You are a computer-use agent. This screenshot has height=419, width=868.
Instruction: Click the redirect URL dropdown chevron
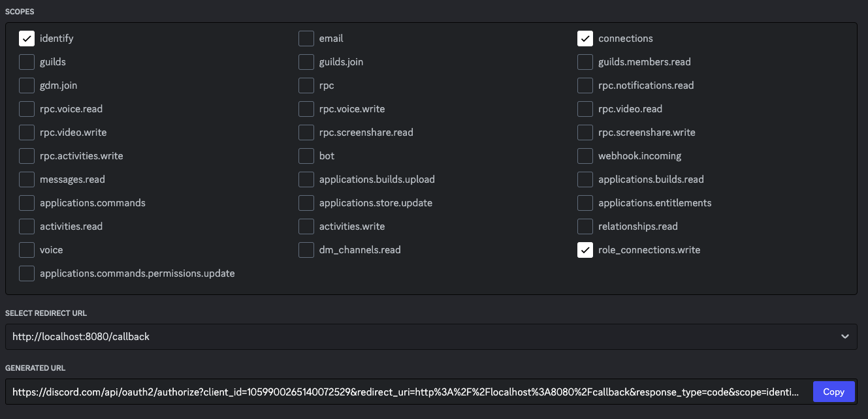coord(845,337)
